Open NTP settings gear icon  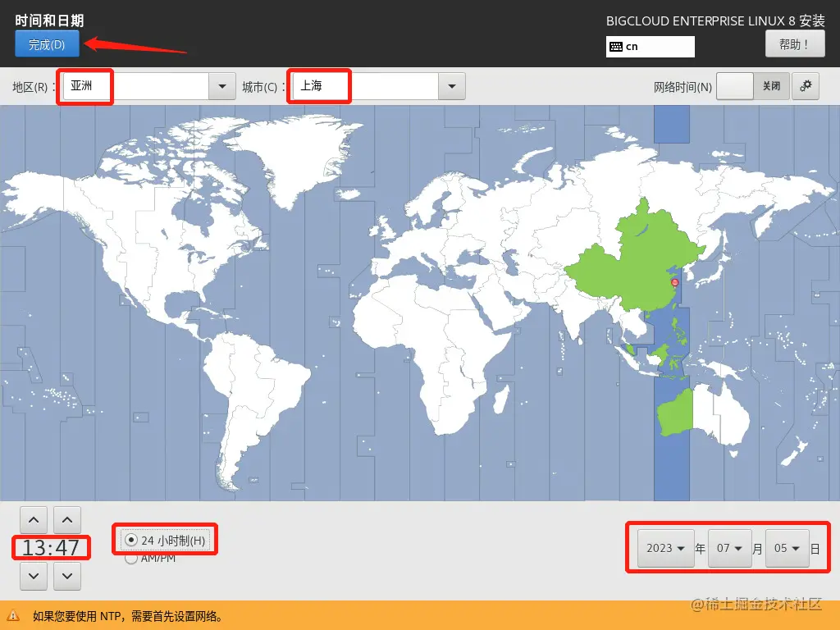[x=806, y=86]
